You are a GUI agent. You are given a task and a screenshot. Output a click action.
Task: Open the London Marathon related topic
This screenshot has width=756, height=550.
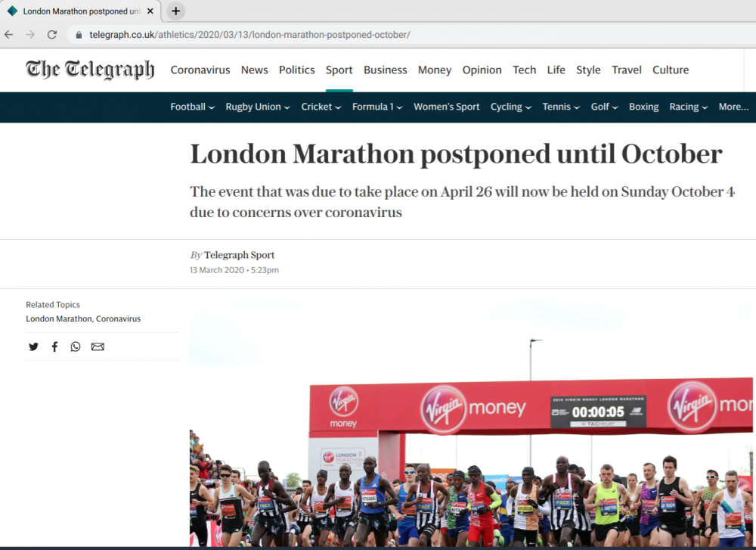59,319
